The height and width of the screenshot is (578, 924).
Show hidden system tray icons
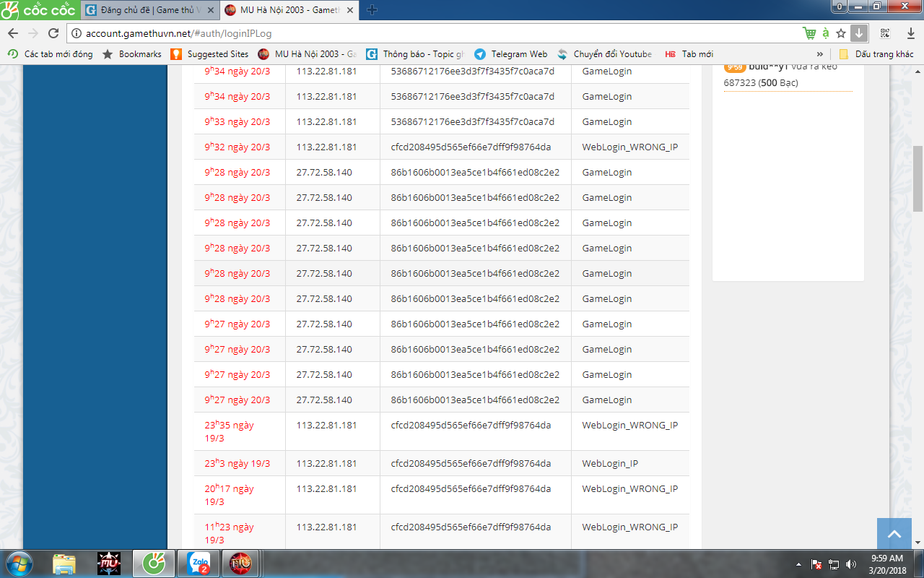pyautogui.click(x=798, y=564)
